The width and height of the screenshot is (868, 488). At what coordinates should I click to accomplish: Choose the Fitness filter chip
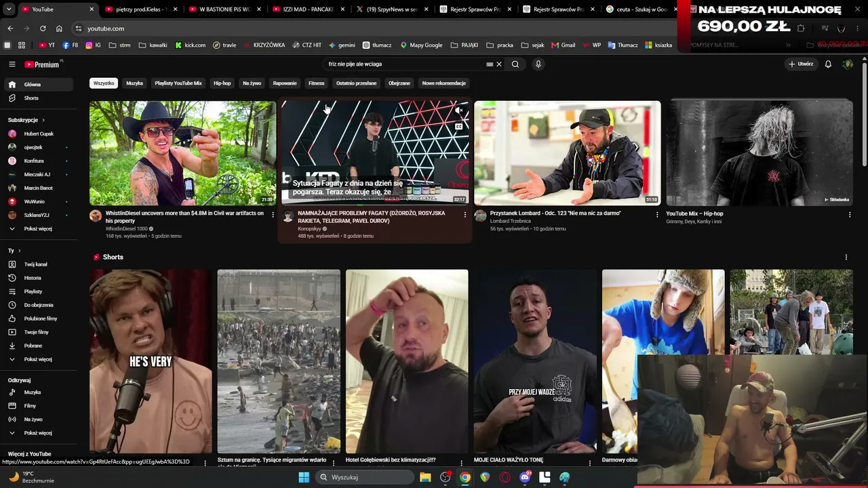pos(317,83)
